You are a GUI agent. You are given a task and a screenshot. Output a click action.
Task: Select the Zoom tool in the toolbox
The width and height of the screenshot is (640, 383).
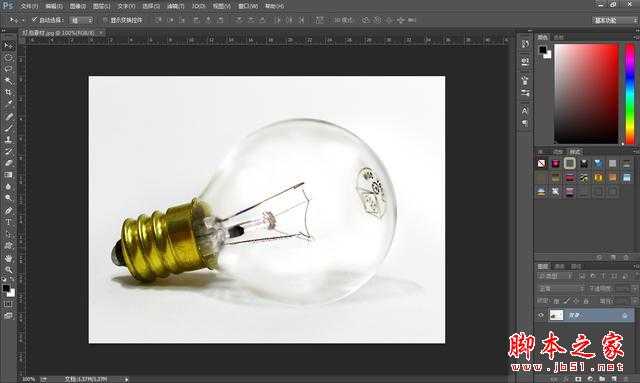[8, 269]
